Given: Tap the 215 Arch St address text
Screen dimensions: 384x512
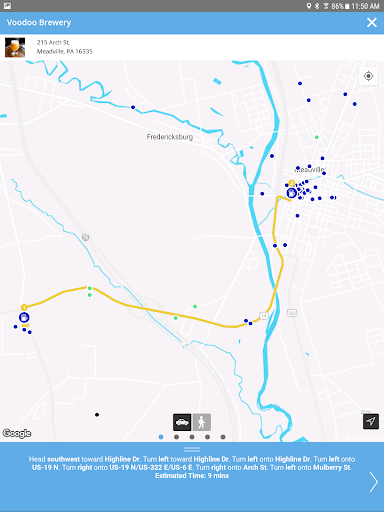Looking at the screenshot, I should pos(53,42).
